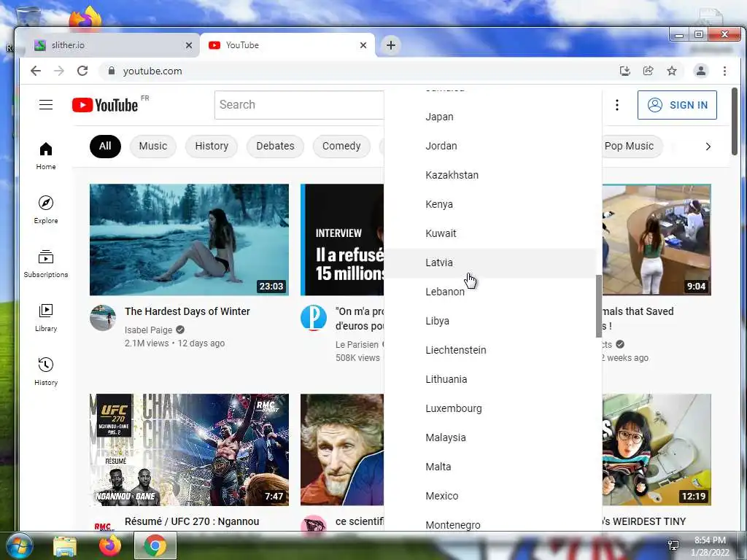Open the Chrome profile icon

701,71
